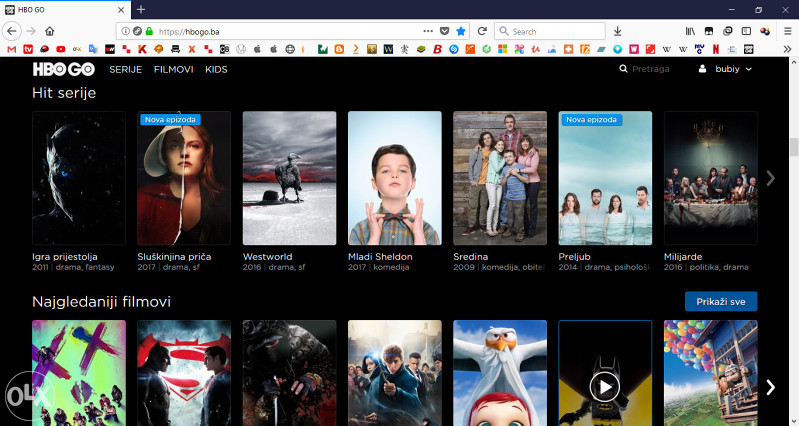Advance Hit serije carousel to the right
Image resolution: width=799 pixels, height=426 pixels.
click(770, 178)
